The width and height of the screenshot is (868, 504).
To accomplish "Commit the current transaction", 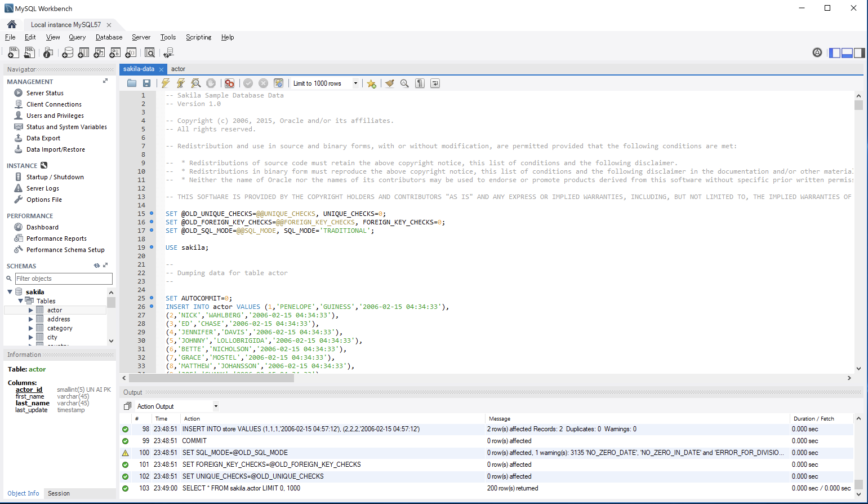I will point(248,83).
